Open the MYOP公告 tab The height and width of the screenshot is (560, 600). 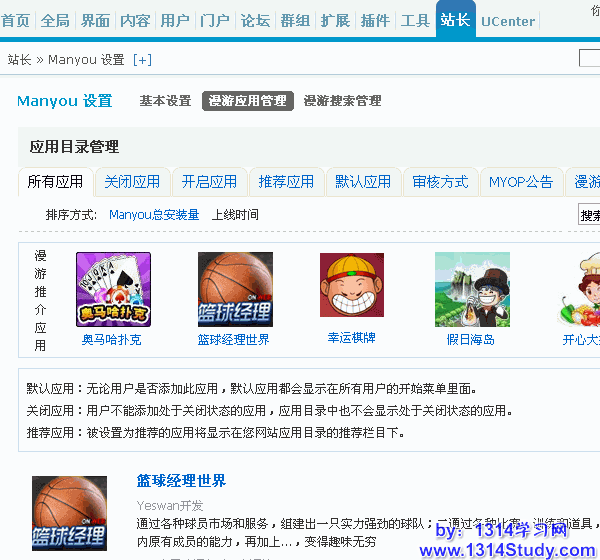521,182
